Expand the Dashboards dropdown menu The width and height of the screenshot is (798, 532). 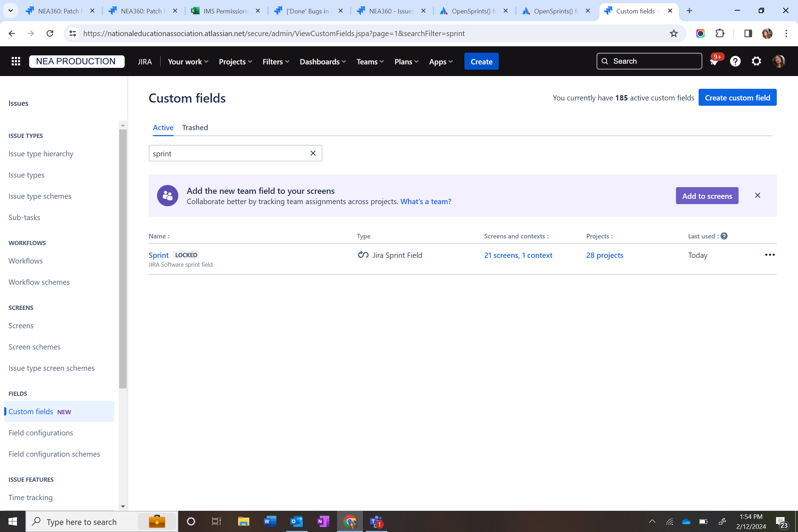click(323, 62)
